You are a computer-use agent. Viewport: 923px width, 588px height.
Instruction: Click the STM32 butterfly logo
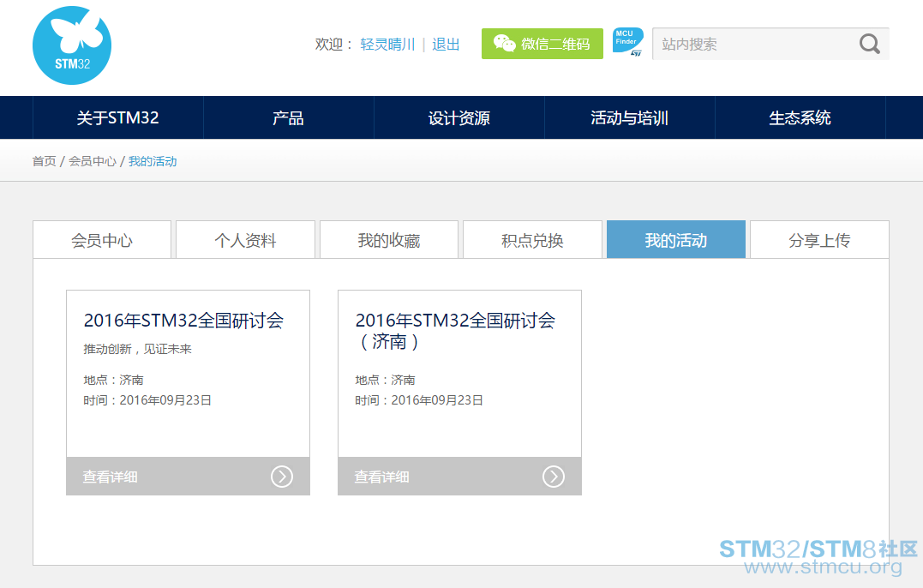tap(72, 45)
